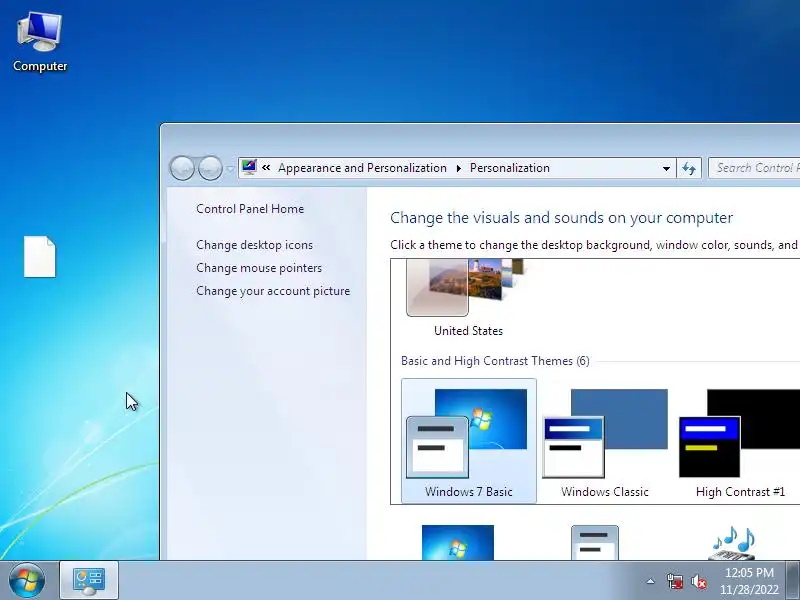This screenshot has height=600, width=800.
Task: Apply the Windows 7 Basic theme
Action: pyautogui.click(x=469, y=441)
